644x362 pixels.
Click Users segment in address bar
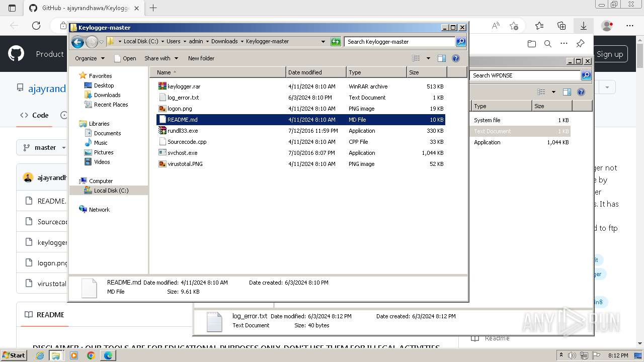coord(173,42)
